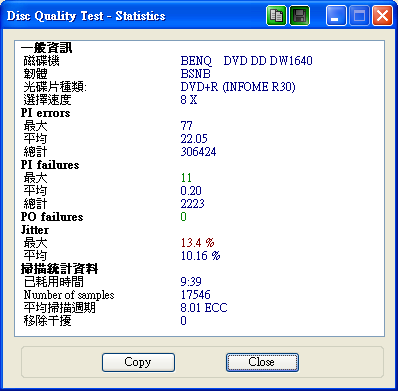Screen dimensions: 398x391
Task: Click the Close button at the bottom
Action: click(262, 362)
